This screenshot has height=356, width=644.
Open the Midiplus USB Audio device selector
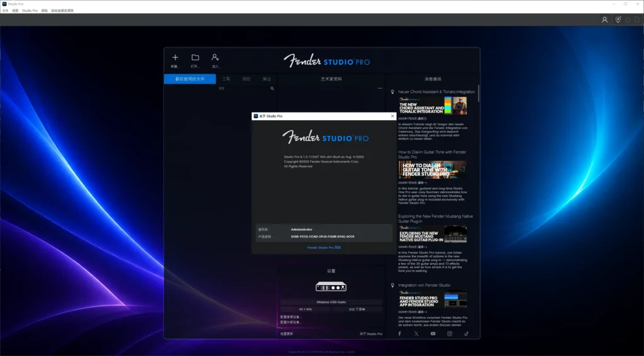[x=331, y=302]
